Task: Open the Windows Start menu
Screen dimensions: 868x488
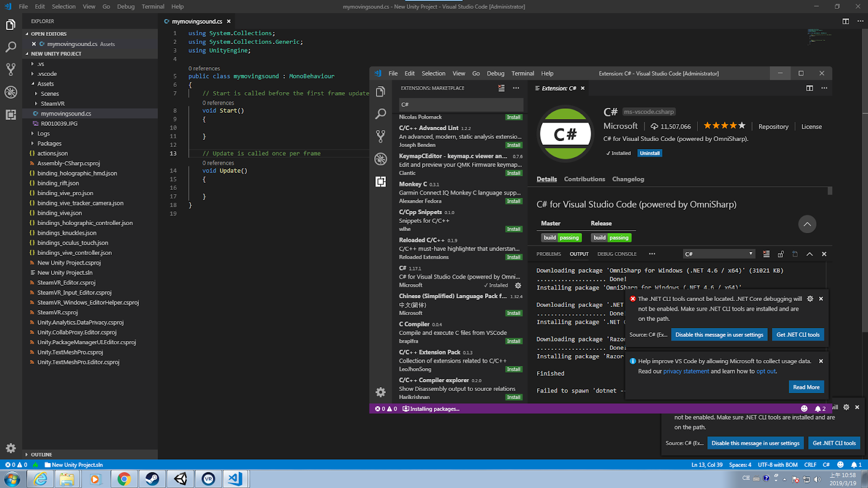Action: [x=12, y=479]
